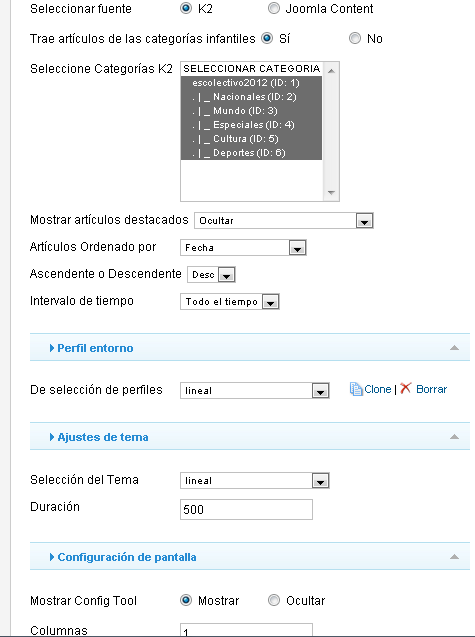The height and width of the screenshot is (637, 475).
Task: Open the Ascendente o Descendente dropdown
Action: [x=211, y=275]
